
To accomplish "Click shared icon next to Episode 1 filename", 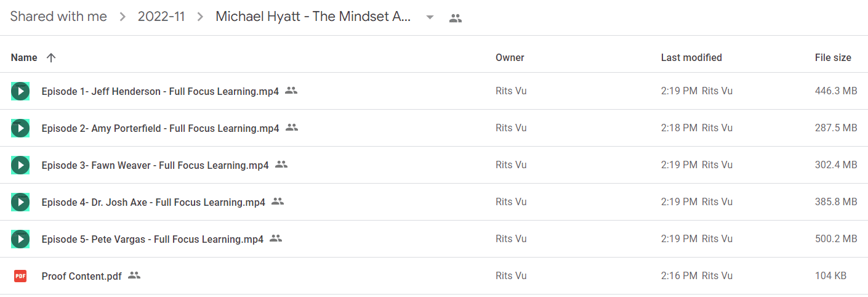I will click(291, 91).
